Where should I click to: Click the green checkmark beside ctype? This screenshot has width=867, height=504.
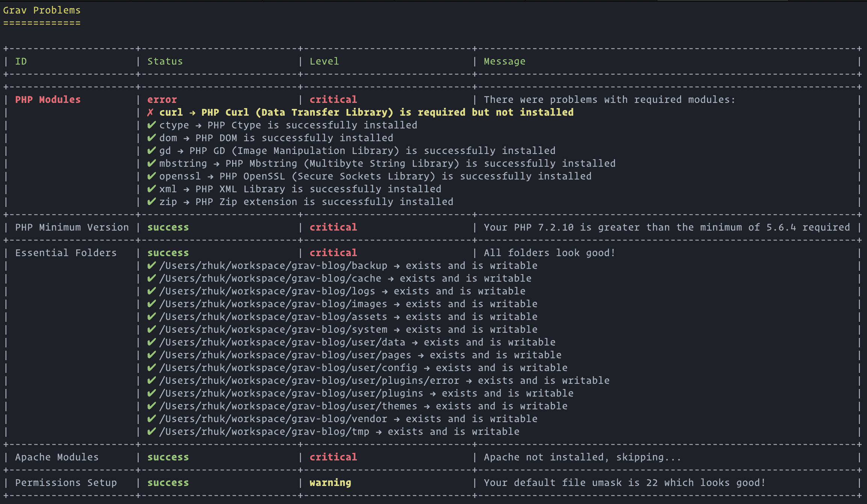151,125
